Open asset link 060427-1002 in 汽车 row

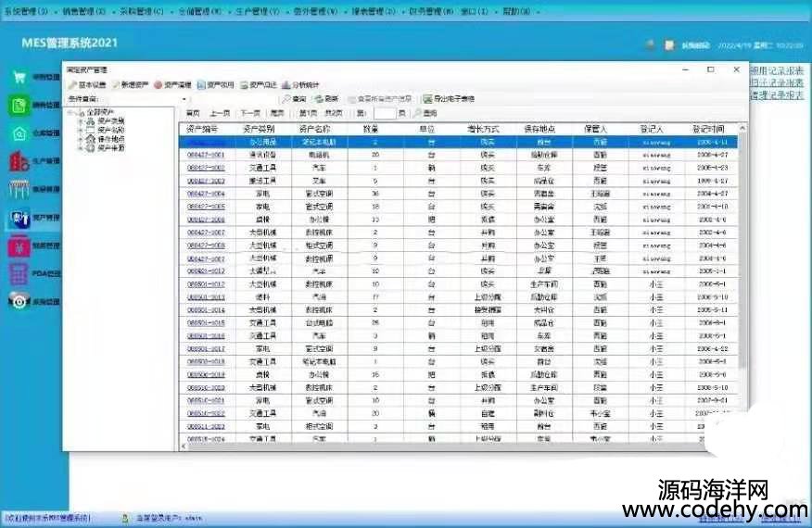pyautogui.click(x=206, y=168)
